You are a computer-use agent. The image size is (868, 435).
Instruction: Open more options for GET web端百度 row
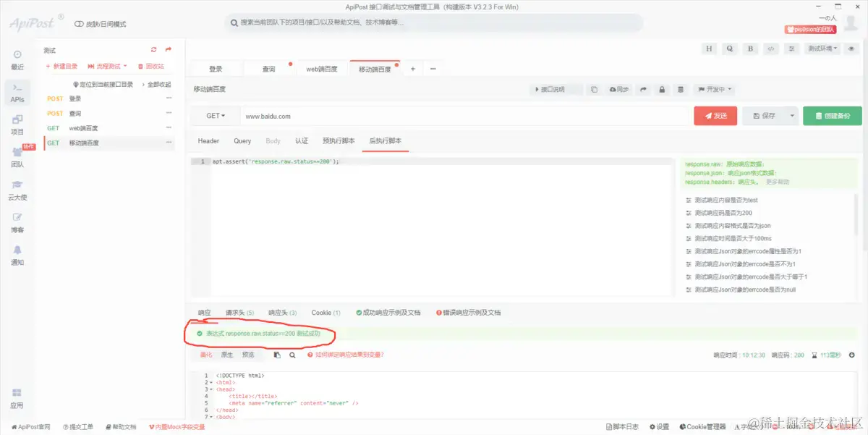click(x=169, y=128)
